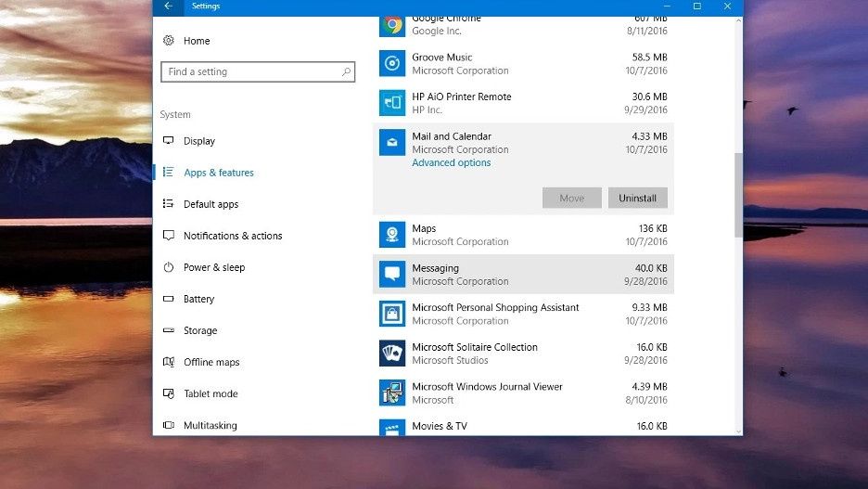Open Power & sleep settings
The height and width of the screenshot is (489, 868).
(214, 267)
